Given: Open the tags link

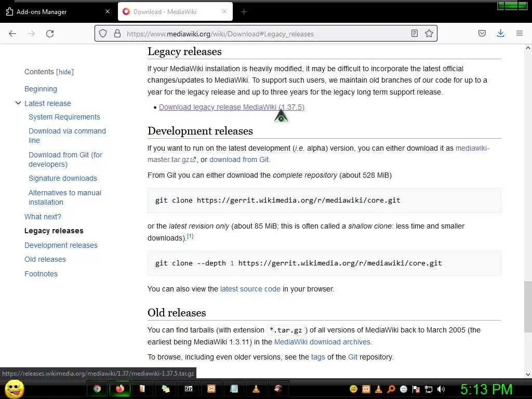Looking at the screenshot, I should 318,357.
